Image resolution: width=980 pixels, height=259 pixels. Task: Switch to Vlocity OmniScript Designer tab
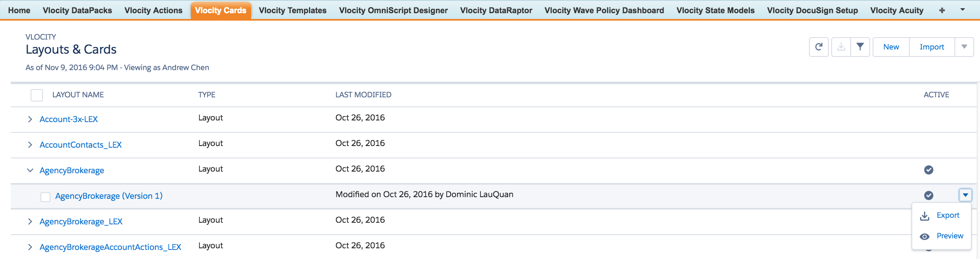point(393,10)
